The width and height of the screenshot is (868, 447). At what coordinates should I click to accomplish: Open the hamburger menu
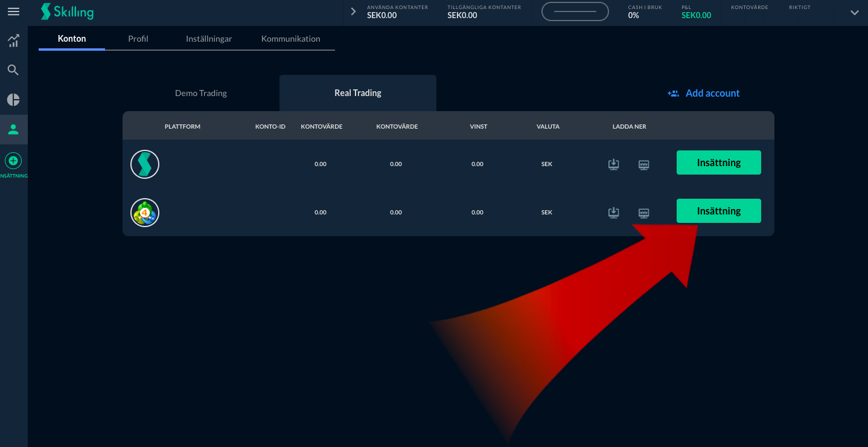click(13, 12)
